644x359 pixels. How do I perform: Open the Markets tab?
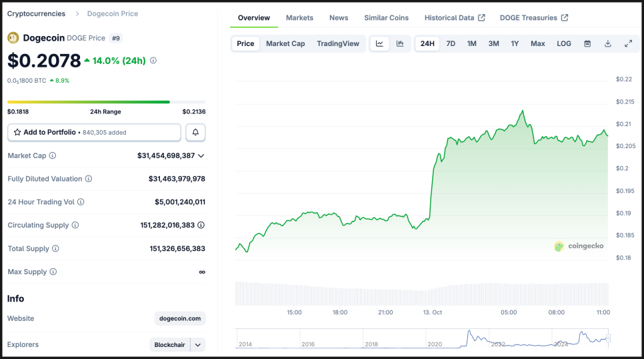click(299, 18)
